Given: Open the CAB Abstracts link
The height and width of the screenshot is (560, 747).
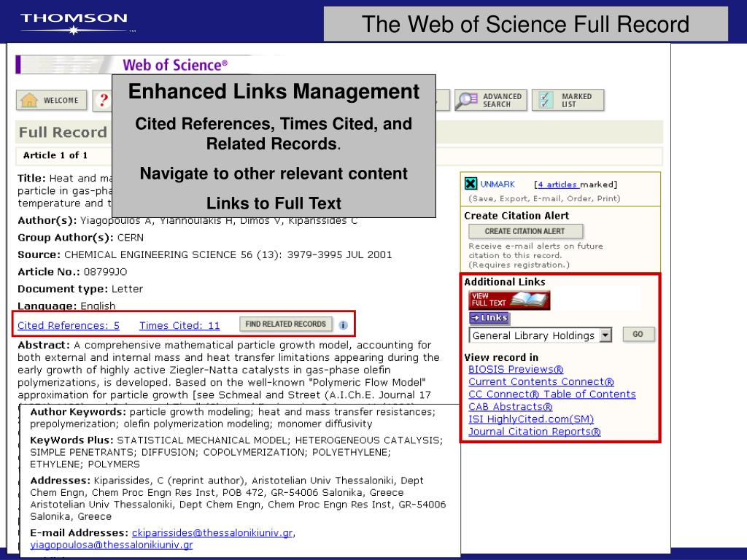Looking at the screenshot, I should click(x=510, y=406).
